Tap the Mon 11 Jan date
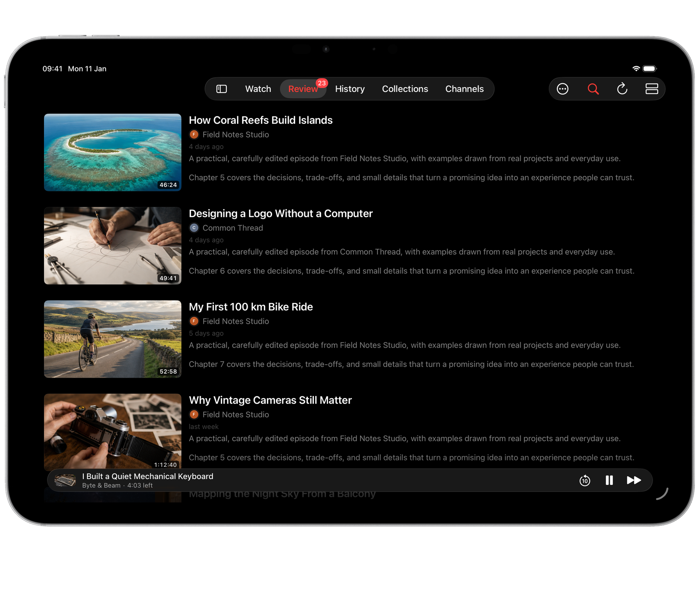Viewport: 700px width, 598px height. (x=87, y=69)
